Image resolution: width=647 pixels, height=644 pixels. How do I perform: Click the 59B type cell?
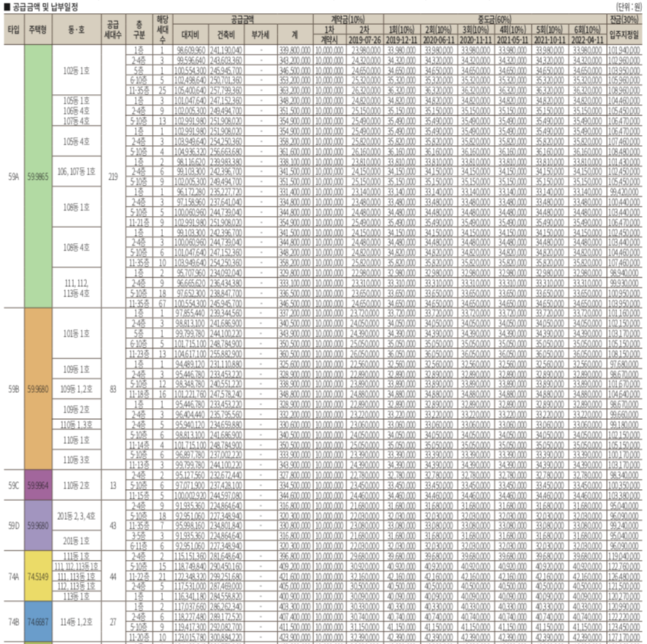pos(14,388)
